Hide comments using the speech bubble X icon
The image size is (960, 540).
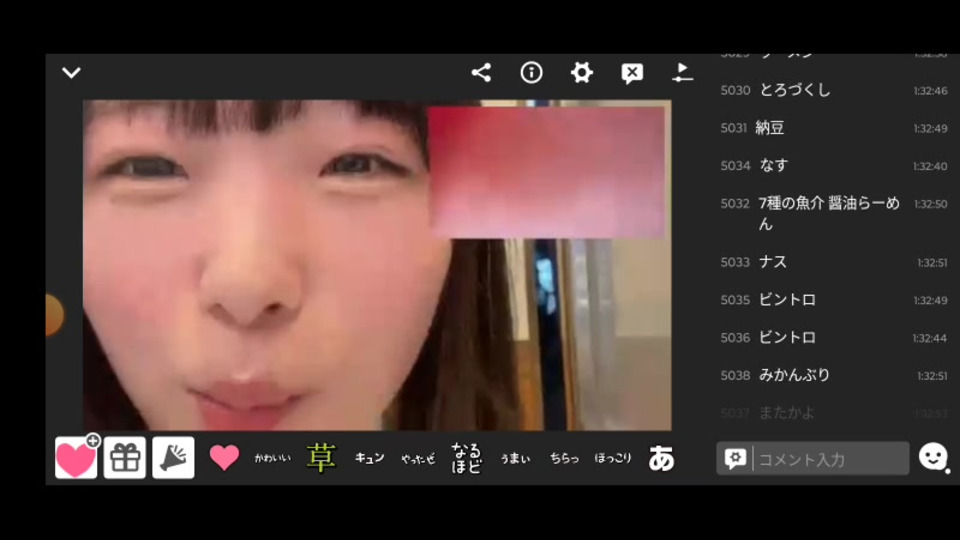coord(632,73)
